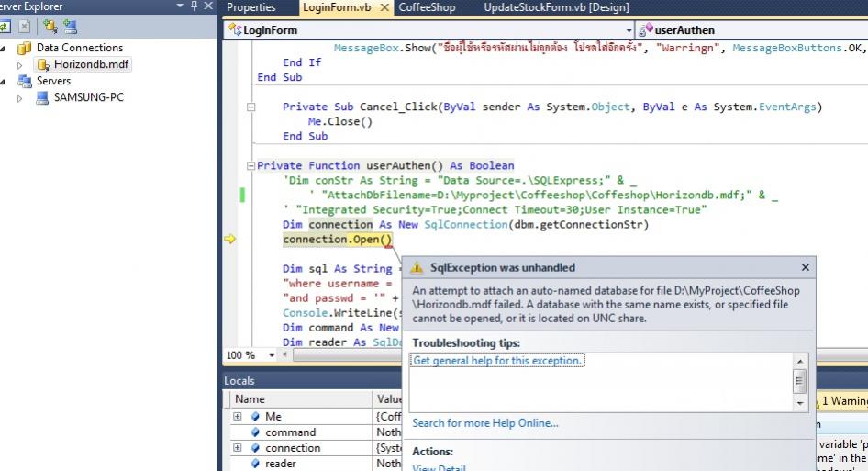Expand the SAMSUNG-PC server node

pos(20,98)
